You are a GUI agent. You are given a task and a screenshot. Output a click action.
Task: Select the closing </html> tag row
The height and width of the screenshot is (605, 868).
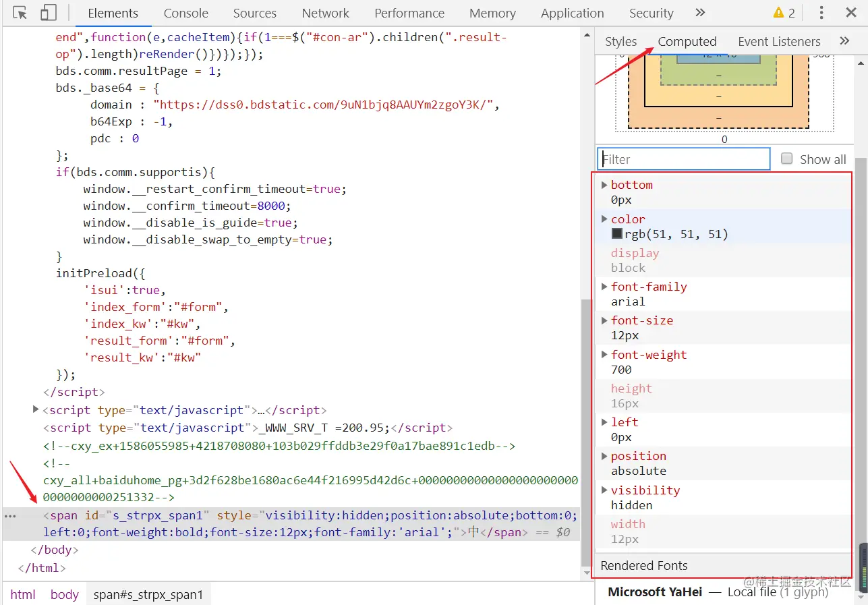pyautogui.click(x=42, y=568)
